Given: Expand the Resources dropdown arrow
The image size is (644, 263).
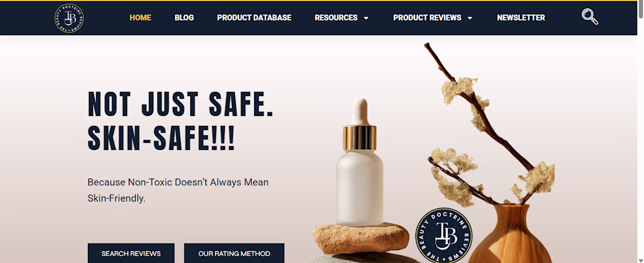Looking at the screenshot, I should 366,18.
